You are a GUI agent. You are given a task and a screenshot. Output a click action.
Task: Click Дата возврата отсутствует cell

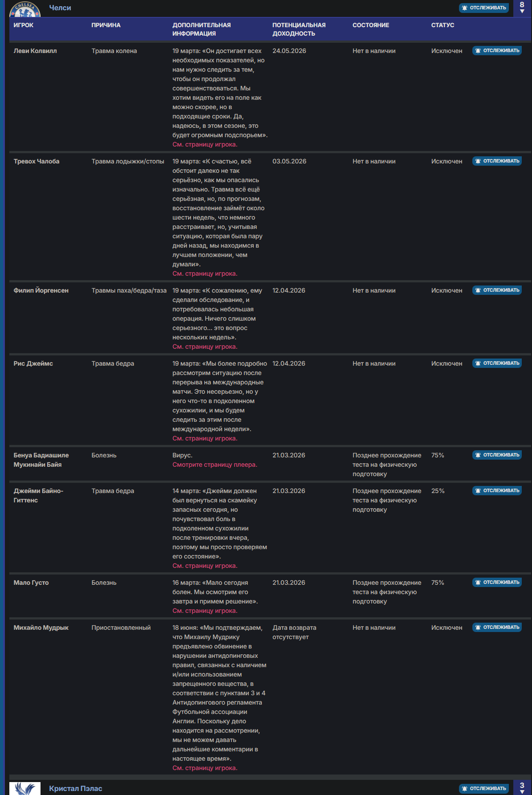coord(294,632)
